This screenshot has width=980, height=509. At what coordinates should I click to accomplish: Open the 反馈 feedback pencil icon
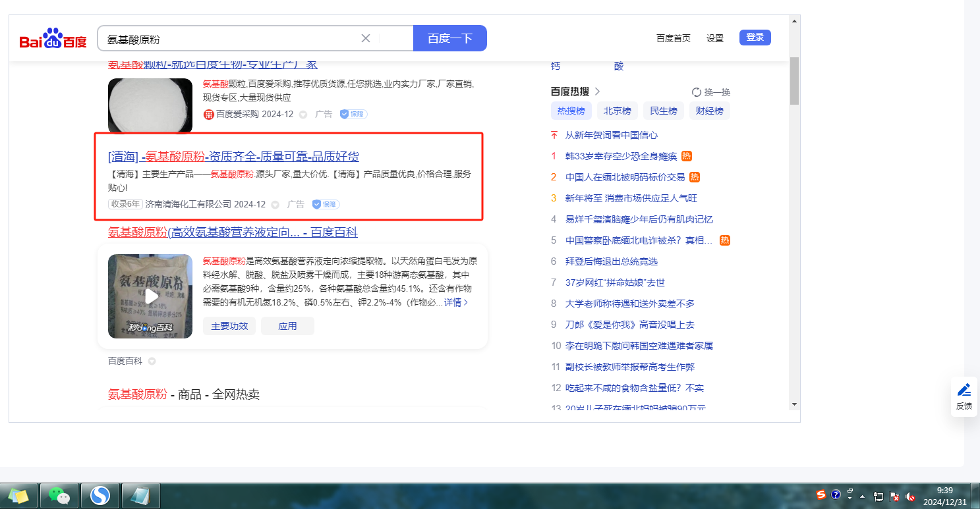(x=964, y=390)
